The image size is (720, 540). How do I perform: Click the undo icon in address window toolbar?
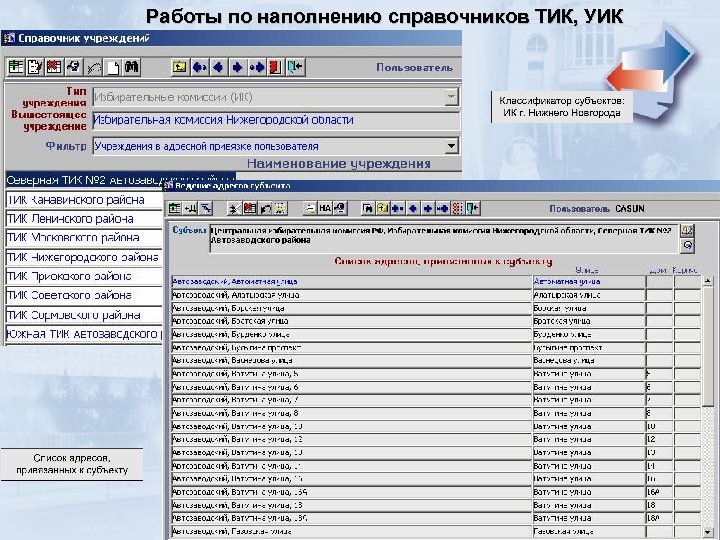266,208
